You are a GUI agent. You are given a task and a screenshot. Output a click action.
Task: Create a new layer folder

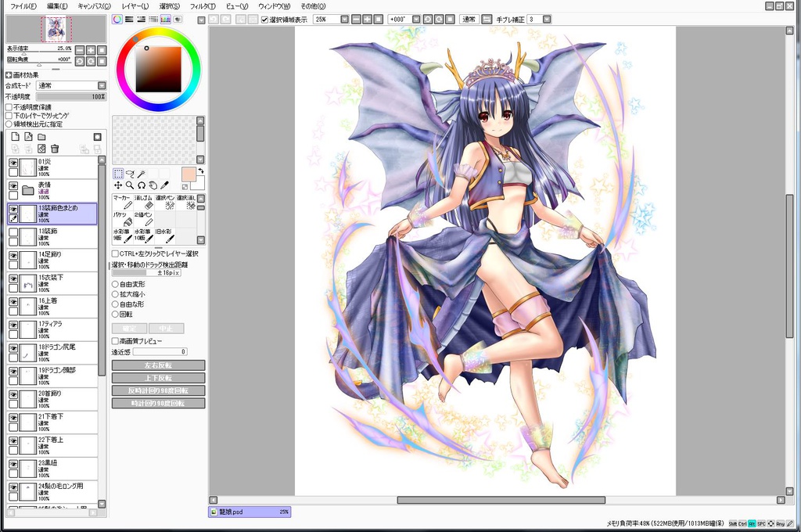click(x=42, y=136)
